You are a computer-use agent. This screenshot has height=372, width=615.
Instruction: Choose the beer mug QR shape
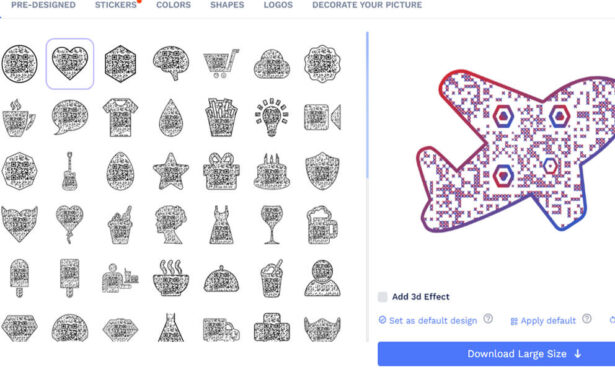coord(322,224)
